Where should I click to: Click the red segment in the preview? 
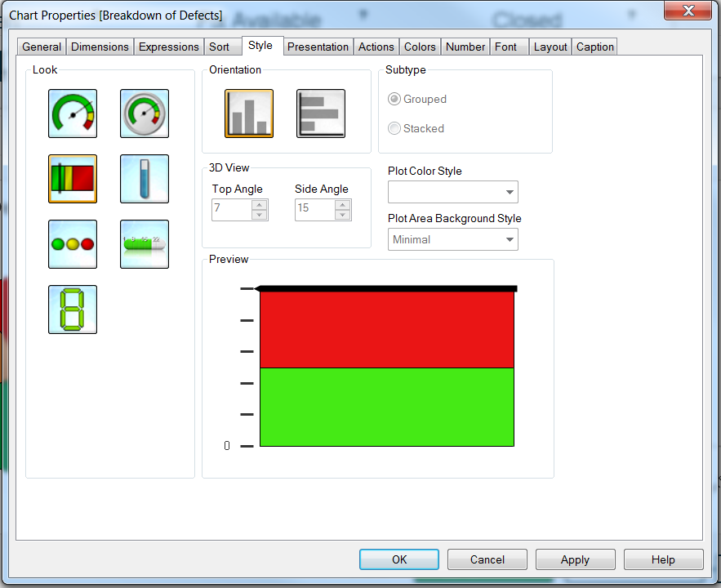(x=387, y=330)
